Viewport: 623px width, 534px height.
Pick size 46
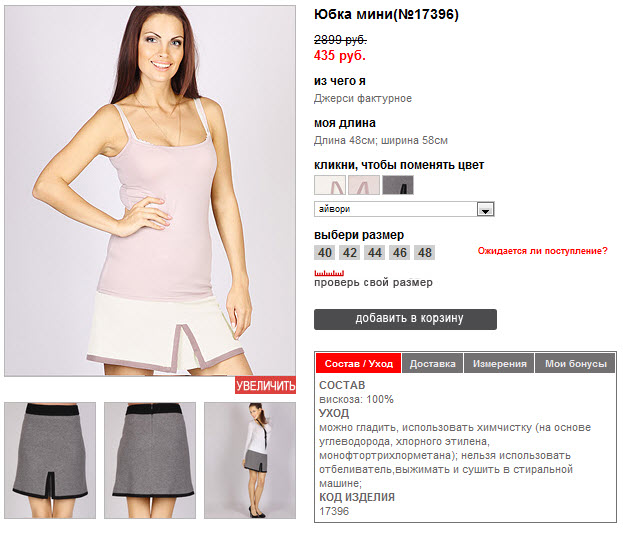coord(400,253)
